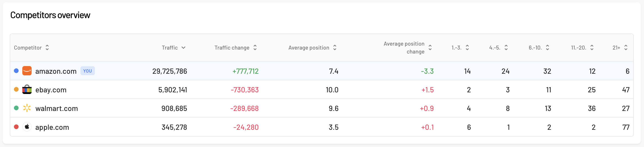Click traffic change -24,280
644x147 pixels.
click(x=246, y=127)
